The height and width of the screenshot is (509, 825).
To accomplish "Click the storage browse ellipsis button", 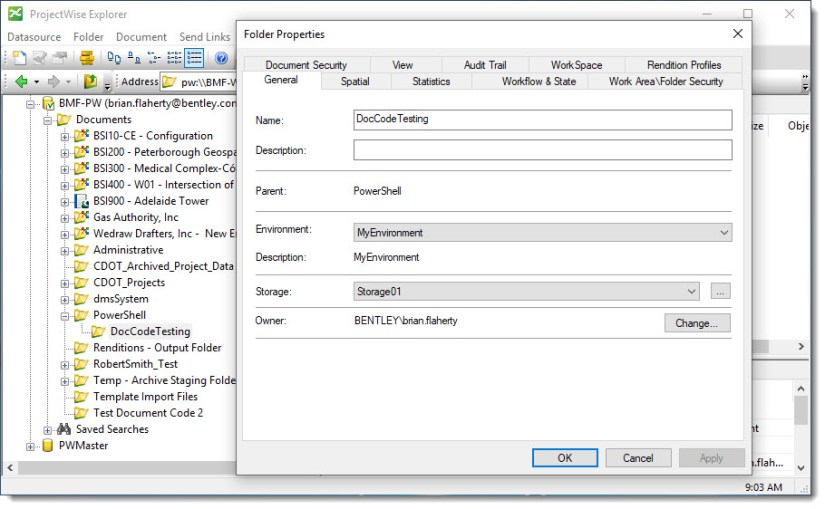I will tap(720, 291).
